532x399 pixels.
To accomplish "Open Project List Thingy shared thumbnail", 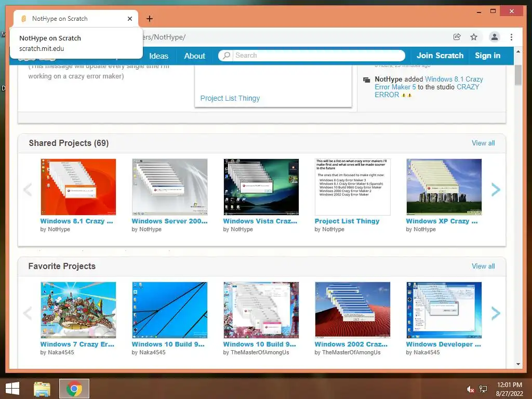I will tap(353, 187).
